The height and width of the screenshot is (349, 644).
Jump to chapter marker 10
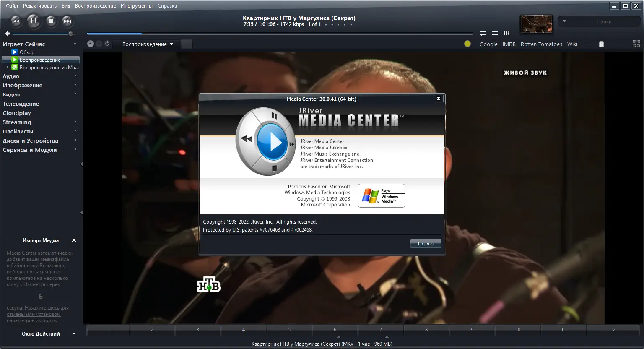(518, 330)
